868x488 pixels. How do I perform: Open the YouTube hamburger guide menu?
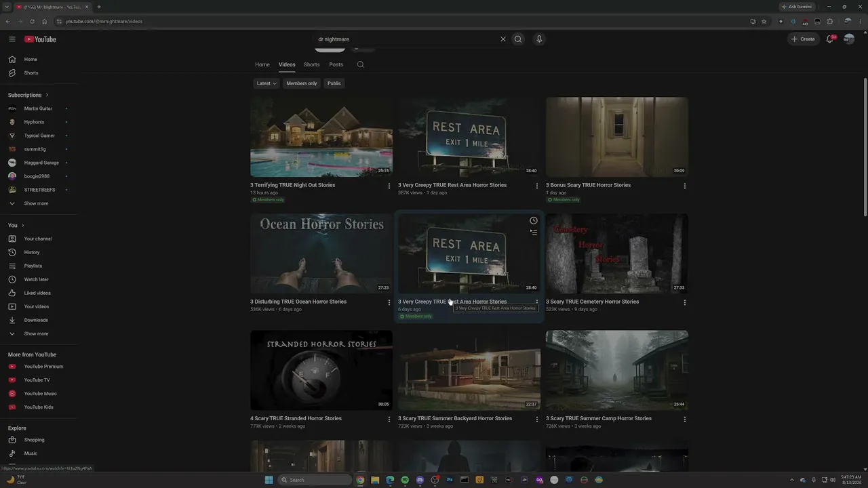(x=12, y=39)
